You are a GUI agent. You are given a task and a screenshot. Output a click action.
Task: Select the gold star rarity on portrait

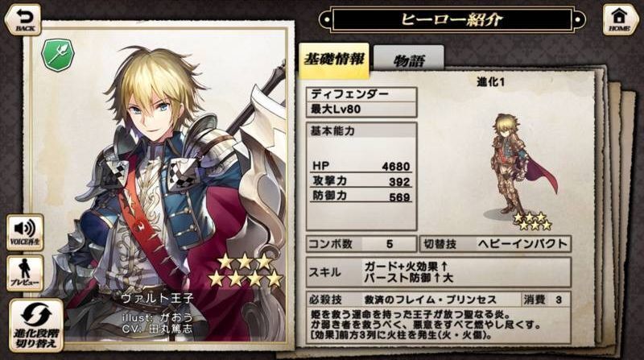click(x=246, y=270)
